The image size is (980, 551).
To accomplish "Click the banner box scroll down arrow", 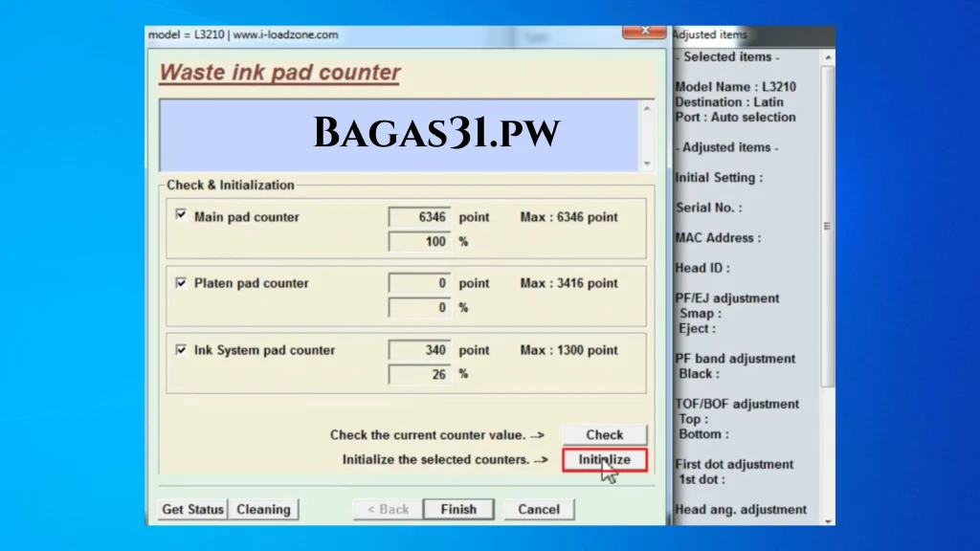I will [x=647, y=164].
